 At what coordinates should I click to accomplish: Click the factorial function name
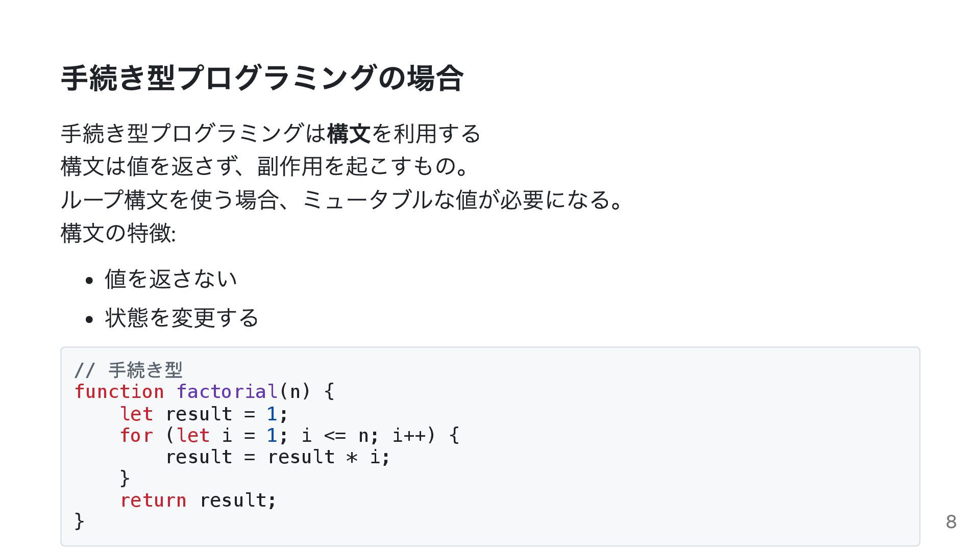[227, 392]
